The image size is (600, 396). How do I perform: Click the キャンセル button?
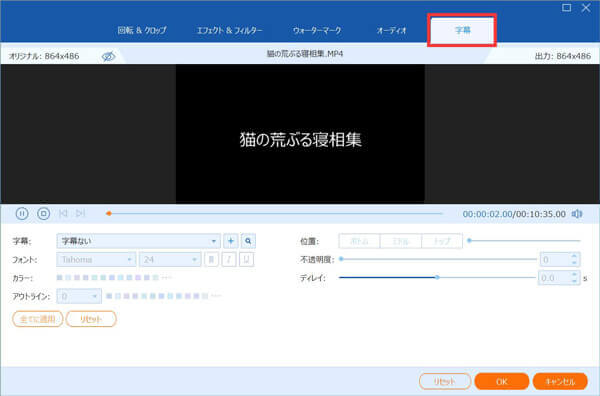[x=560, y=381]
